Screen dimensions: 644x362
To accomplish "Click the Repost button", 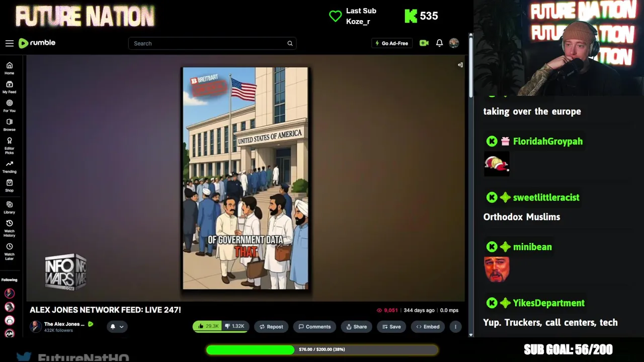I will click(x=271, y=326).
